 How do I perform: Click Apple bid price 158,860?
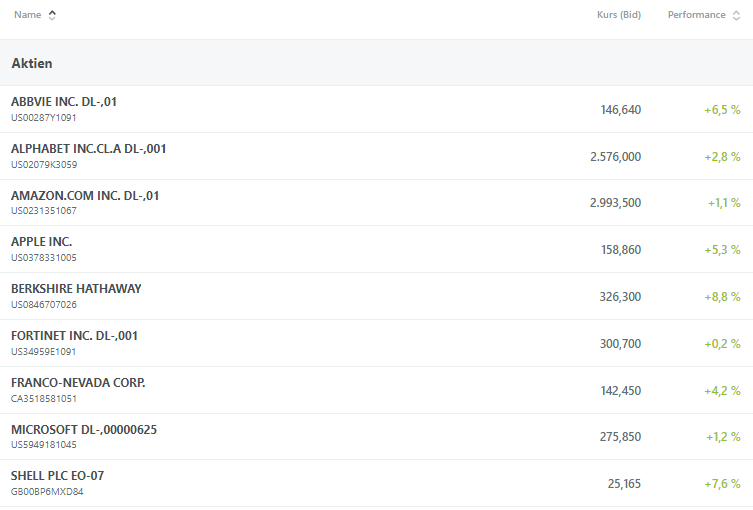[x=621, y=250]
